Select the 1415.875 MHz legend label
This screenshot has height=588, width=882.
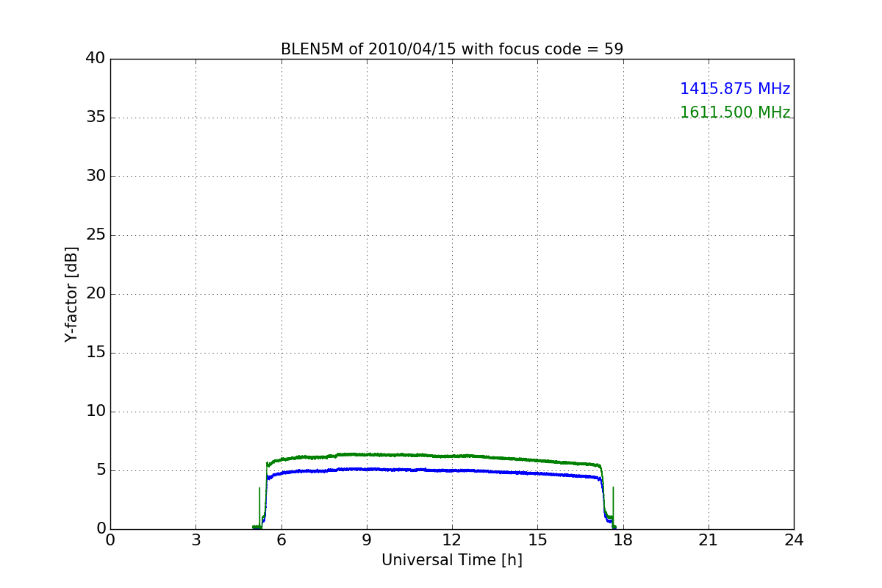coord(735,89)
